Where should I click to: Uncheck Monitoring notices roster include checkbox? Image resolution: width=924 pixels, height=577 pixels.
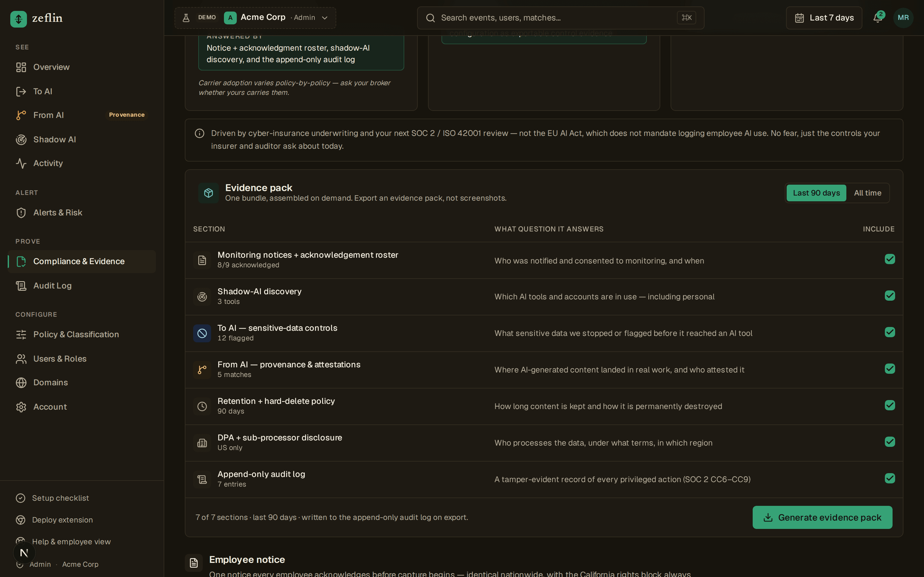890,259
